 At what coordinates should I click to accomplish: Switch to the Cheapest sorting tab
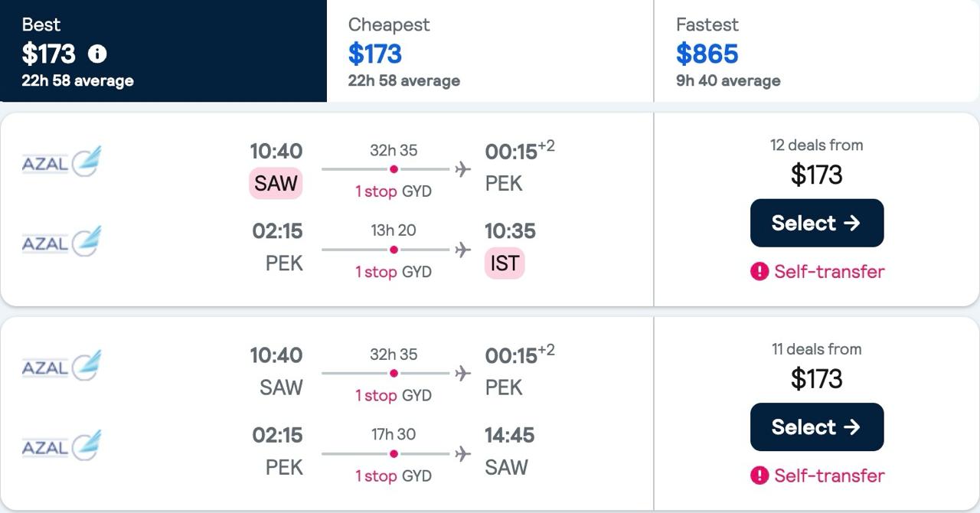click(490, 51)
